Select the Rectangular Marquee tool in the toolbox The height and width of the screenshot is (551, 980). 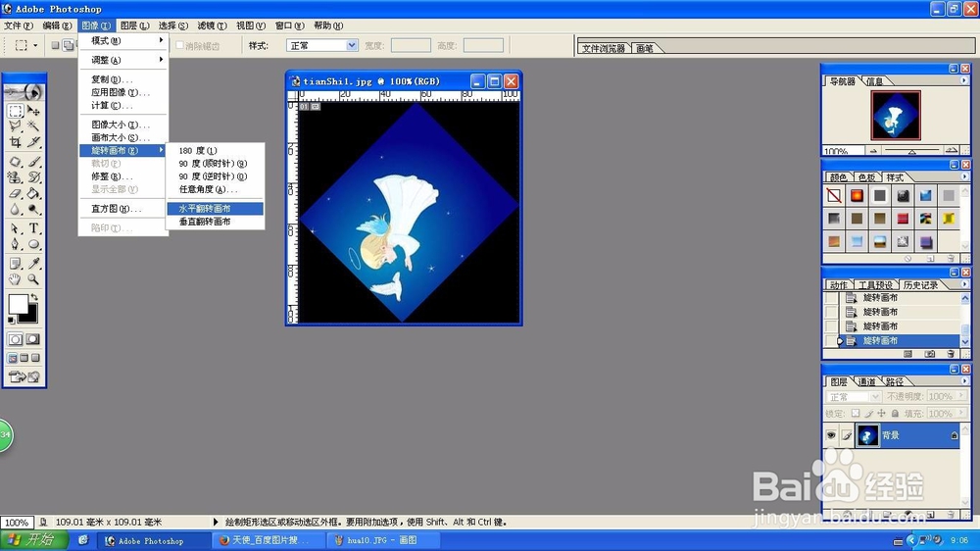click(16, 112)
